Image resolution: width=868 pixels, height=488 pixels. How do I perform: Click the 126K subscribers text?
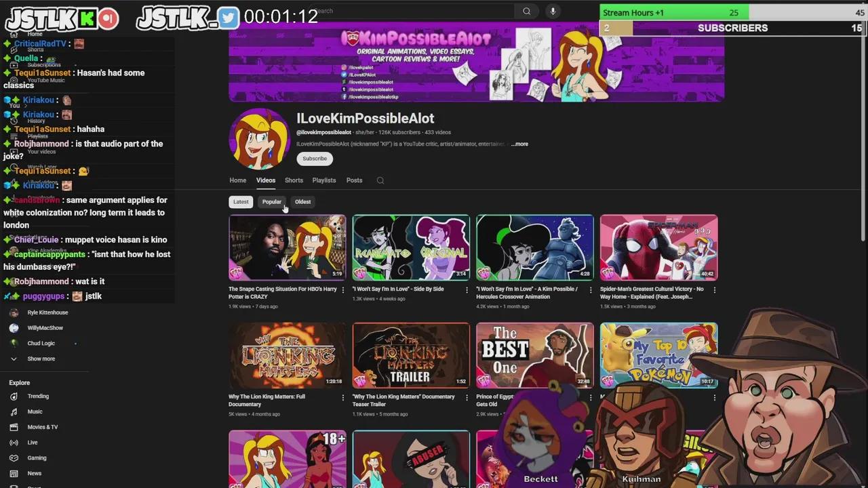[x=399, y=132]
